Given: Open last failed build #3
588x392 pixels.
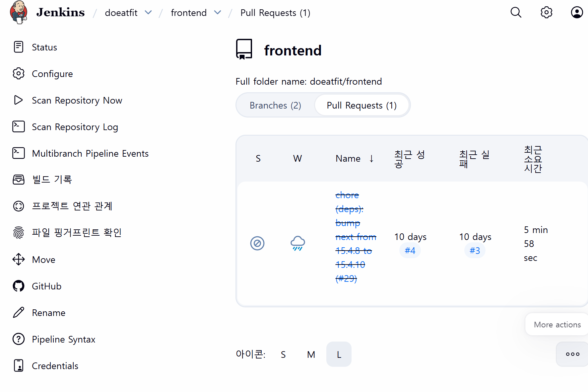Looking at the screenshot, I should coord(475,251).
